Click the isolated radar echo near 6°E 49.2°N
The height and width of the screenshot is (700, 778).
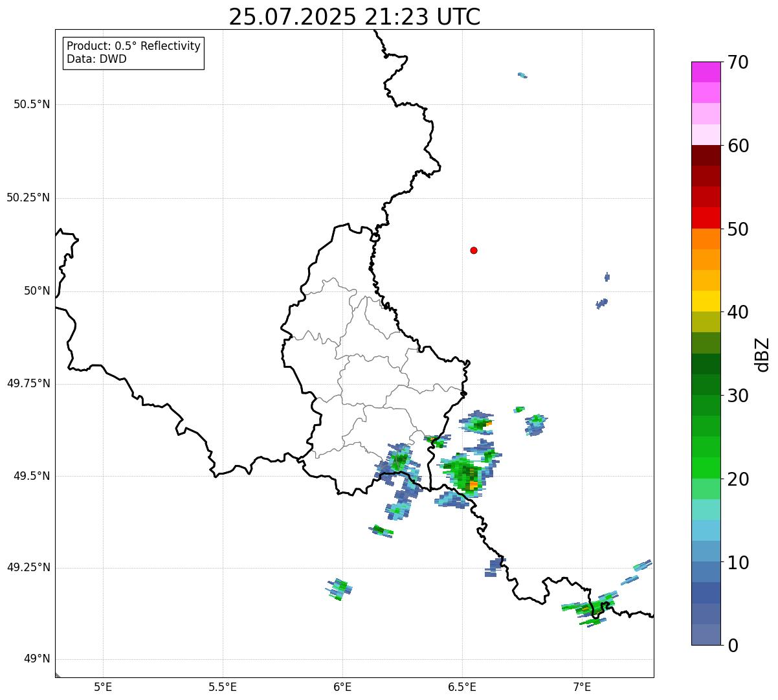(x=339, y=589)
